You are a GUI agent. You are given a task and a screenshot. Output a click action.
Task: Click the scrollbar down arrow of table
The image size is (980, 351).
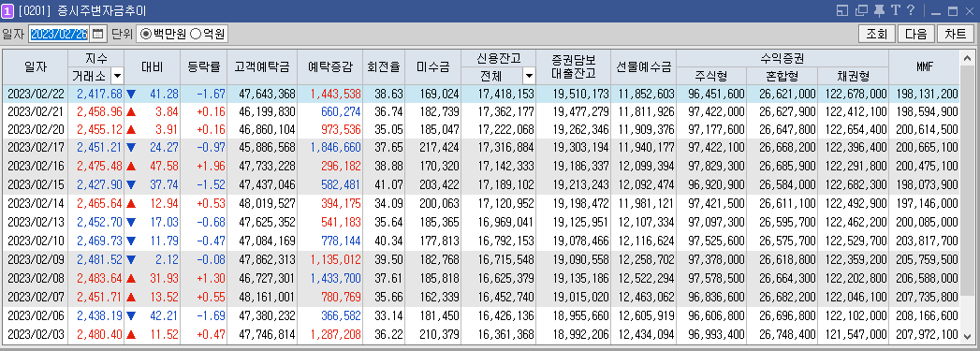pyautogui.click(x=967, y=336)
